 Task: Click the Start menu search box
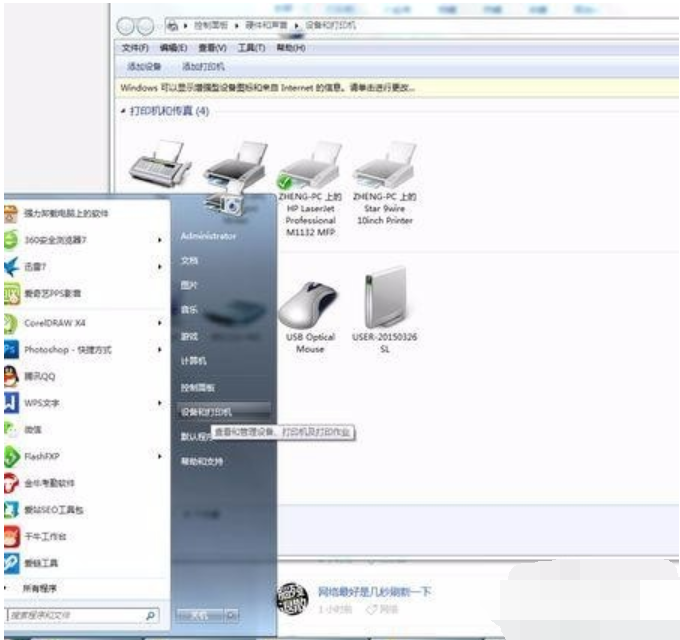tap(75, 615)
